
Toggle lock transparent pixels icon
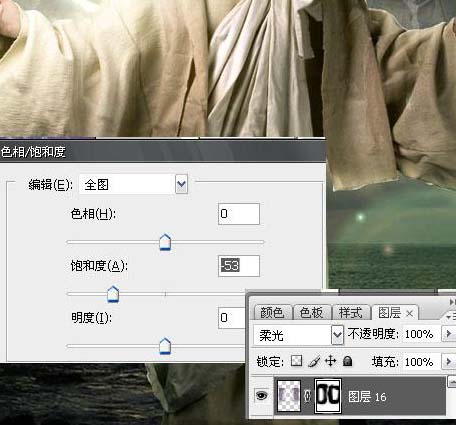pyautogui.click(x=296, y=361)
